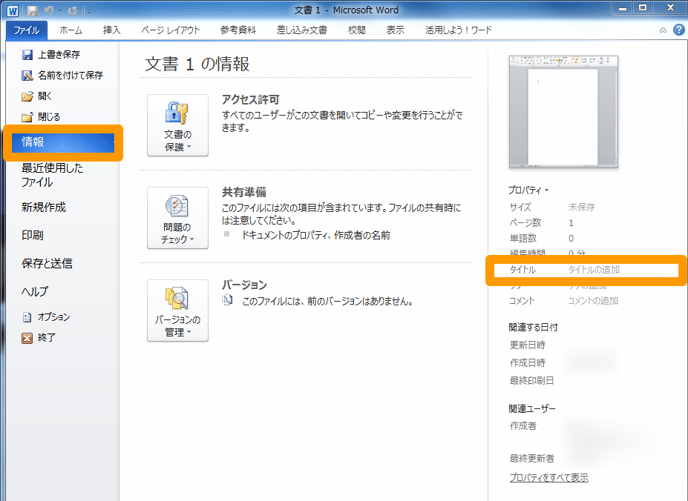Switch to the 活用しよう！ワード tab
Image resolution: width=688 pixels, height=501 pixels.
pos(459,30)
